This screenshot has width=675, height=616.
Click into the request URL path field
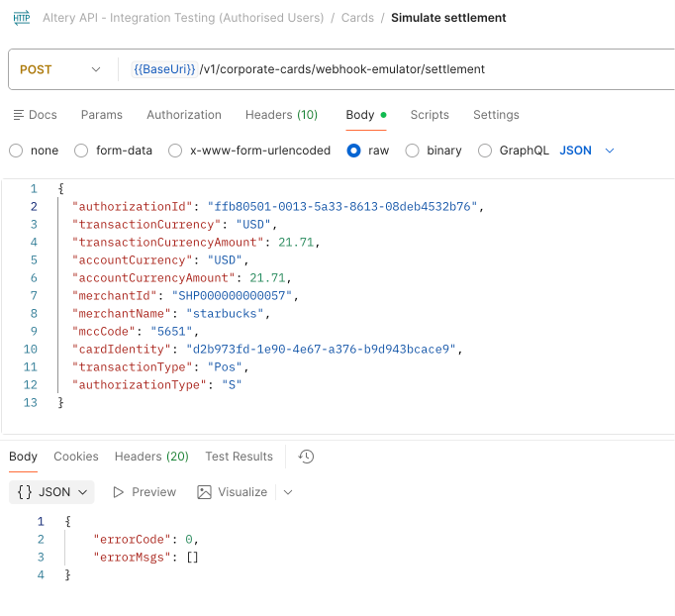pyautogui.click(x=342, y=69)
